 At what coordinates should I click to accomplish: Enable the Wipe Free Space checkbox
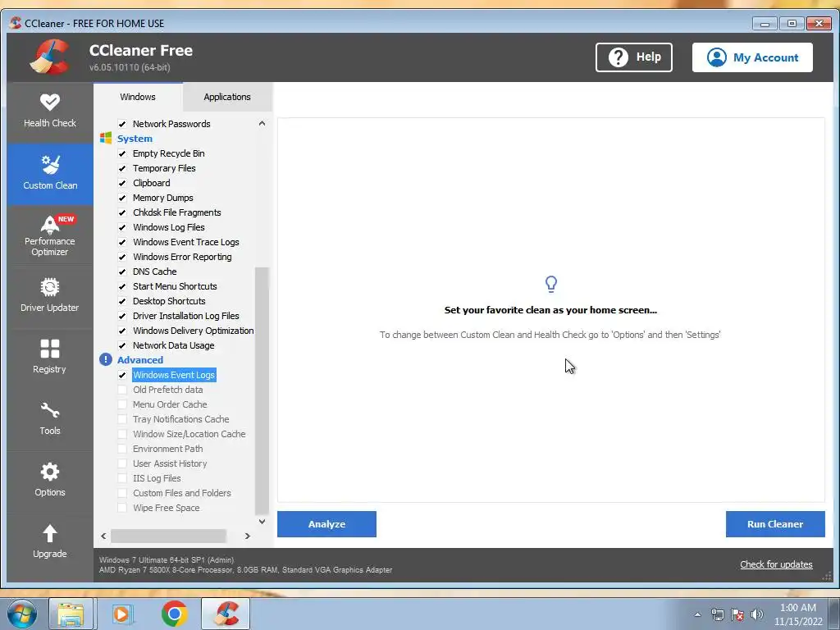tap(122, 508)
